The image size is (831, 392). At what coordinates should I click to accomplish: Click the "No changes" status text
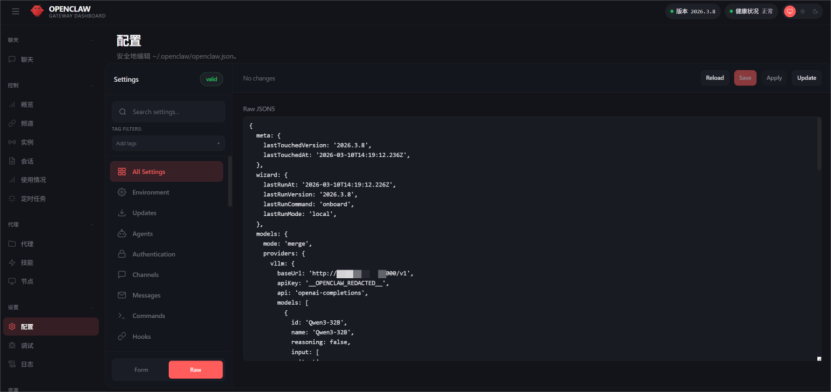(259, 78)
